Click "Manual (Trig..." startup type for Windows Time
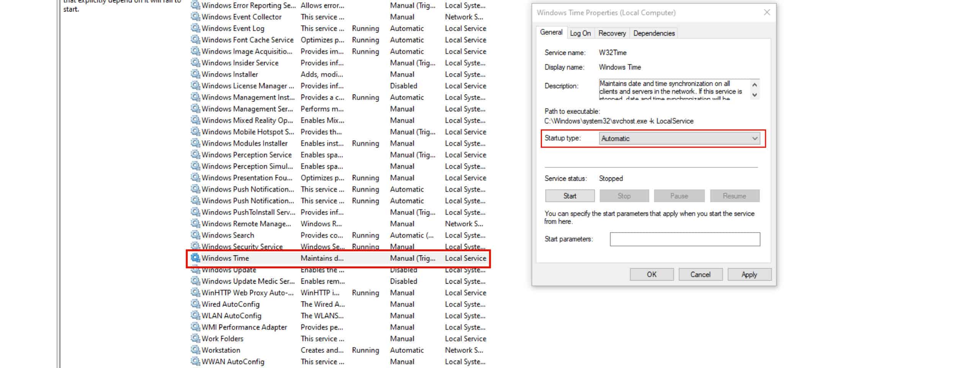The width and height of the screenshot is (980, 368). [413, 258]
